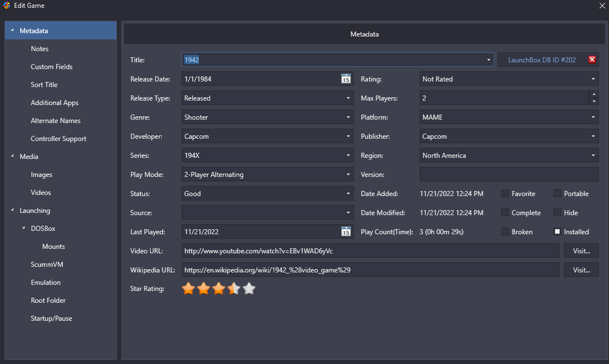Select Controller Support in sidebar
The image size is (609, 364).
point(58,139)
